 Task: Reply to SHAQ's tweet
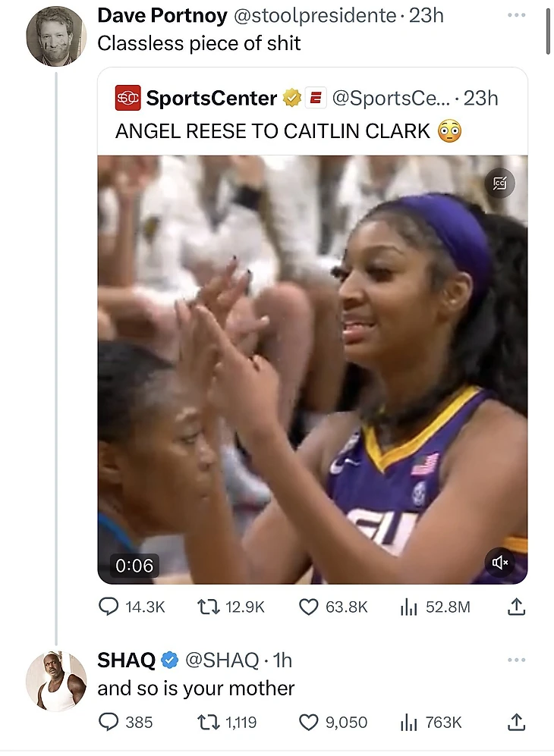[110, 722]
